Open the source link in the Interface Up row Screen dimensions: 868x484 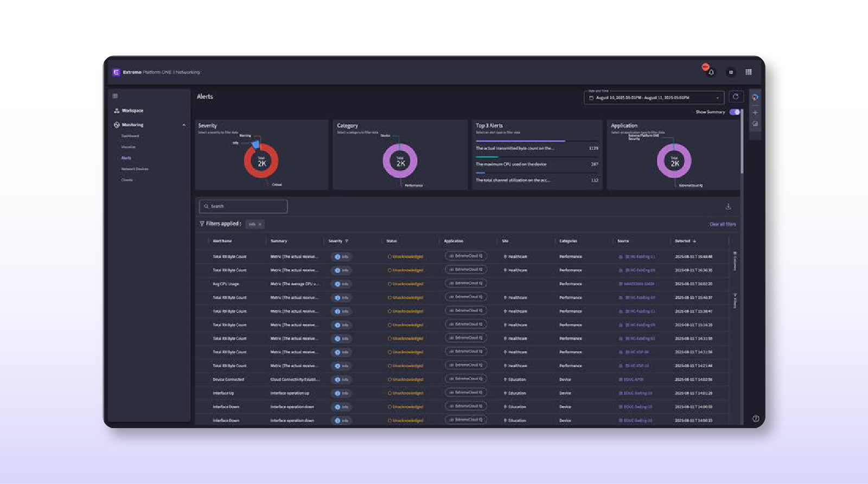point(635,393)
